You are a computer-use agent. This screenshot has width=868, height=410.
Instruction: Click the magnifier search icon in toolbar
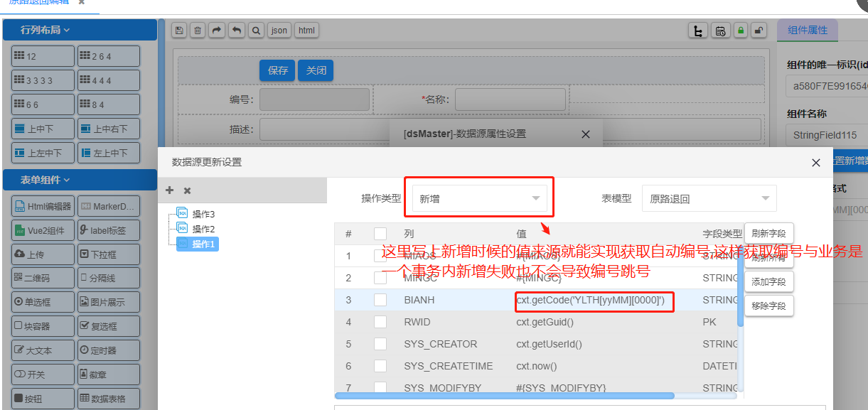point(256,31)
